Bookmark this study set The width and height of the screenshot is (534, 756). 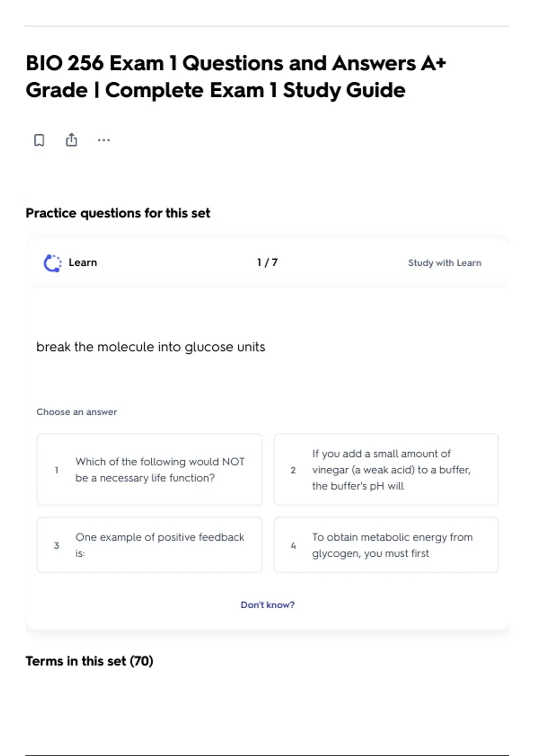[39, 141]
